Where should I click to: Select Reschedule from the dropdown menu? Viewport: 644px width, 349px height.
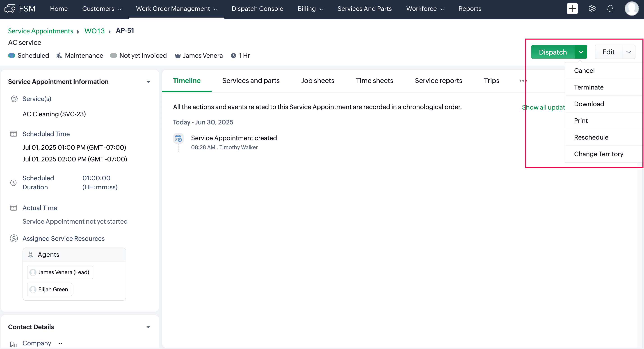591,137
